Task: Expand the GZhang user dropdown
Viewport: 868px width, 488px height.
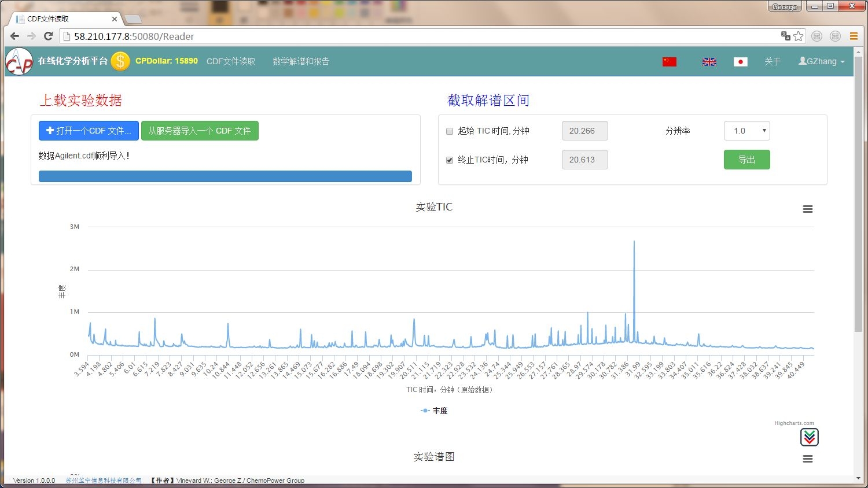Action: (x=821, y=61)
